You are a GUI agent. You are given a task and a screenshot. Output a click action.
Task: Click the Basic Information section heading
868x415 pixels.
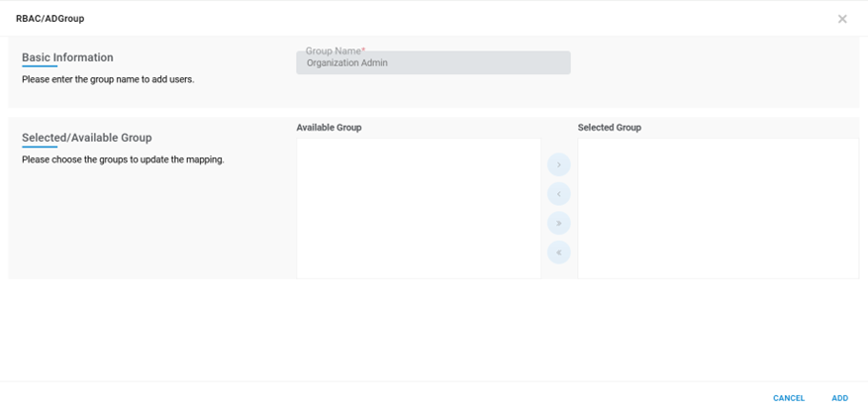tap(67, 57)
